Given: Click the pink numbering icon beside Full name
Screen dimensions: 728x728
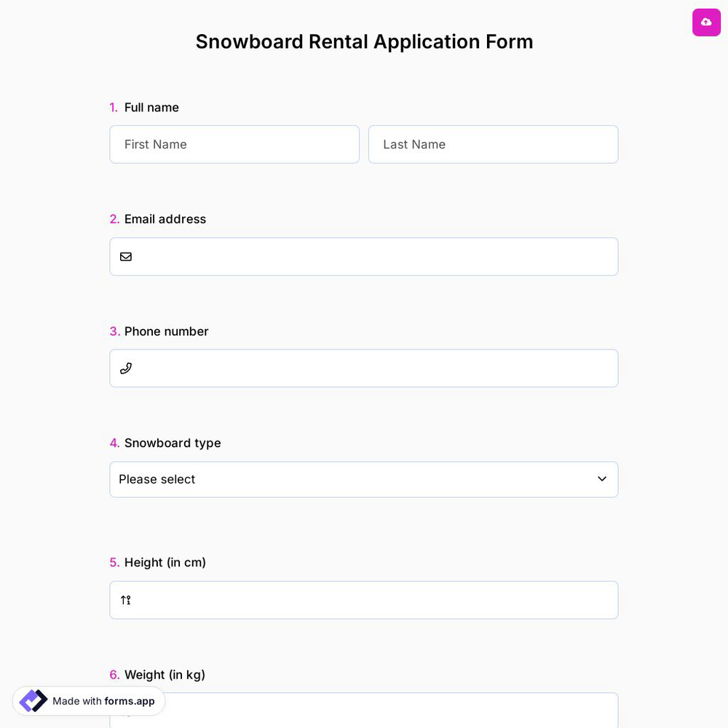Looking at the screenshot, I should tap(114, 107).
